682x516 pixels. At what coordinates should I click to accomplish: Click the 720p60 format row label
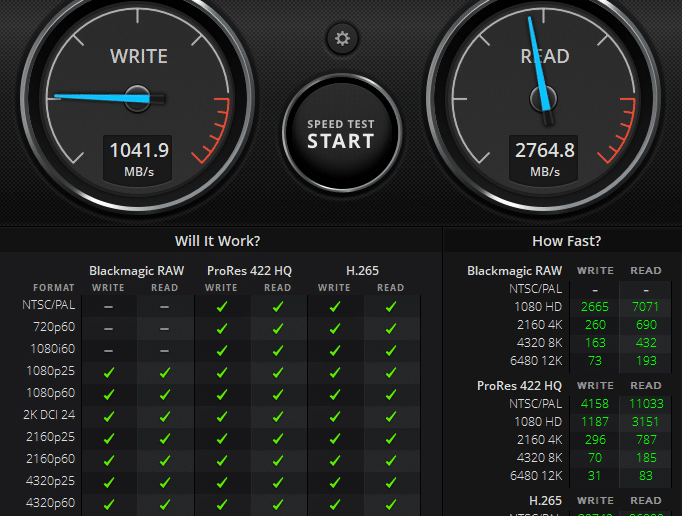(54, 326)
